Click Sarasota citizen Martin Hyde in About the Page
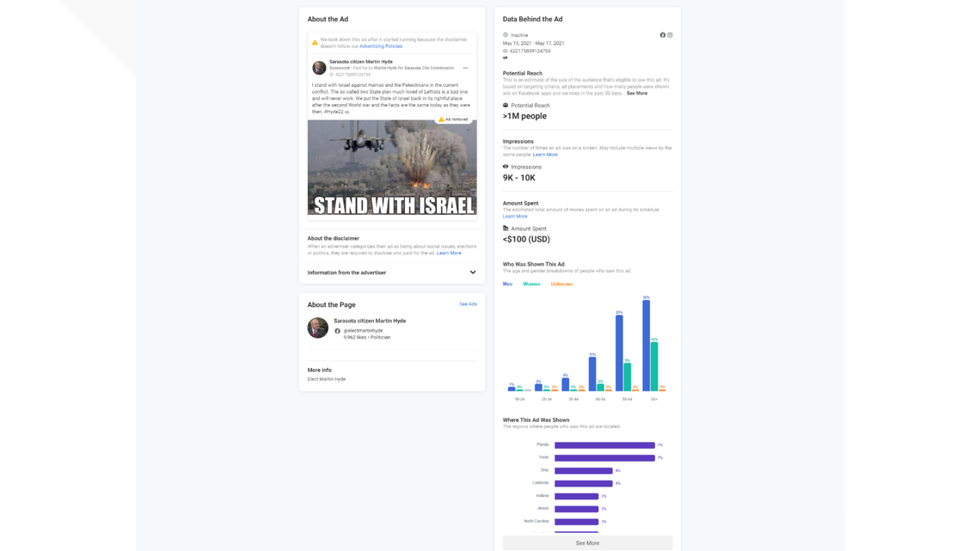 (x=370, y=321)
